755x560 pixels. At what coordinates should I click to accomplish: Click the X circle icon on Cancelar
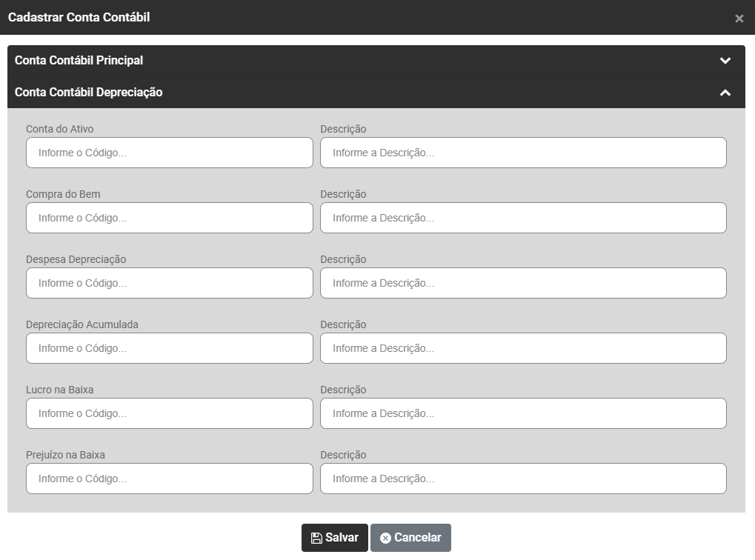[x=385, y=539]
